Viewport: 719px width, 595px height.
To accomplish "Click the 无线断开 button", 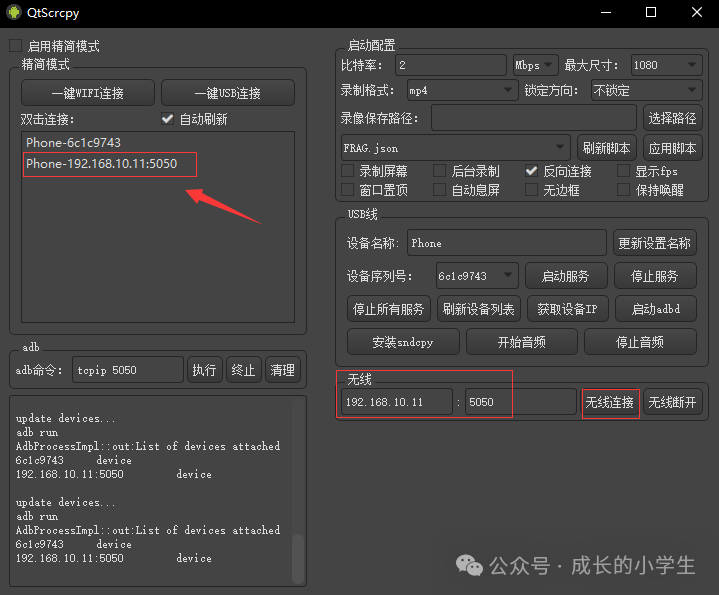I will coord(672,402).
